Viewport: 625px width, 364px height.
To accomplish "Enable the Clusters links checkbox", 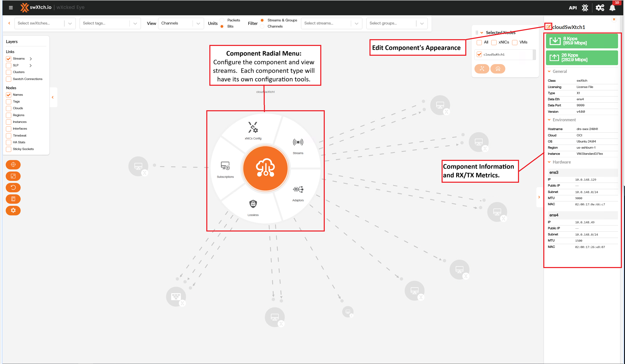I will [x=9, y=72].
